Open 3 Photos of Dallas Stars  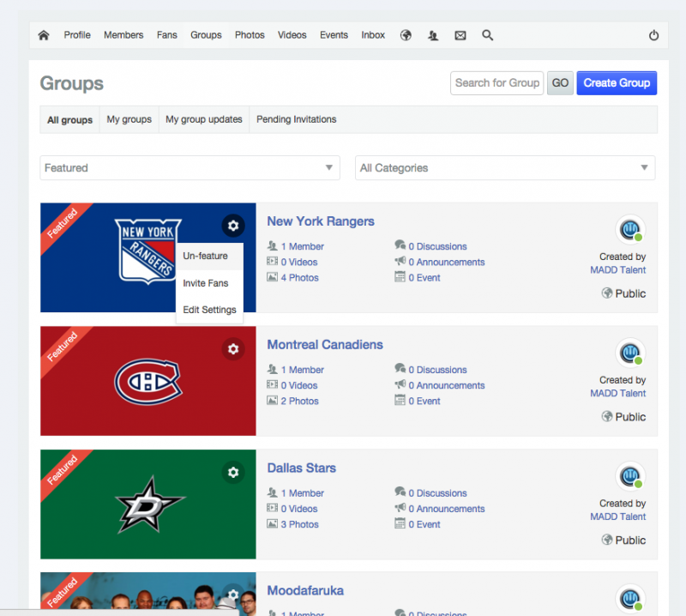point(299,524)
